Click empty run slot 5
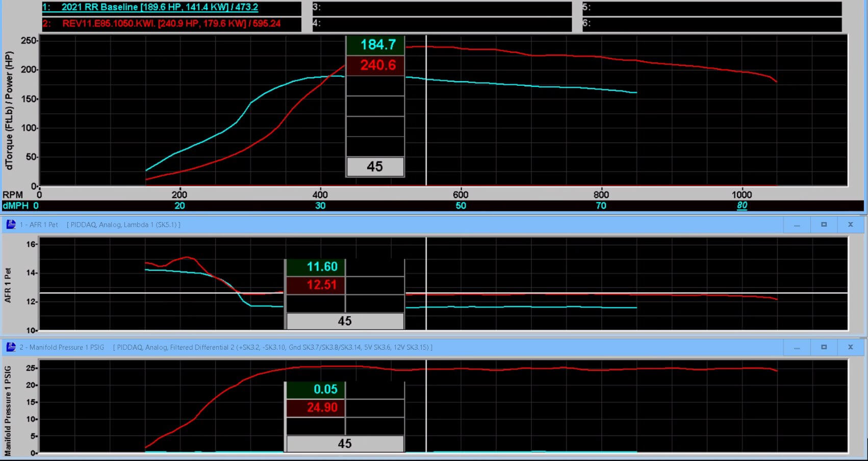 711,8
